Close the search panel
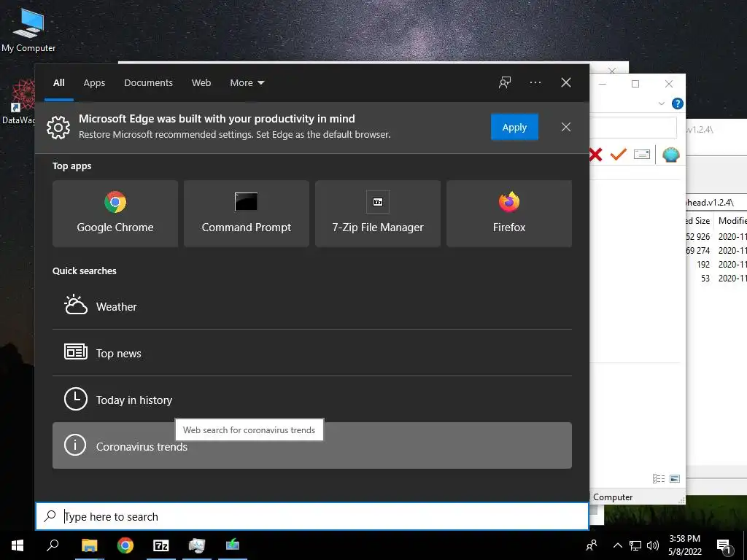The image size is (747, 560). pyautogui.click(x=565, y=83)
